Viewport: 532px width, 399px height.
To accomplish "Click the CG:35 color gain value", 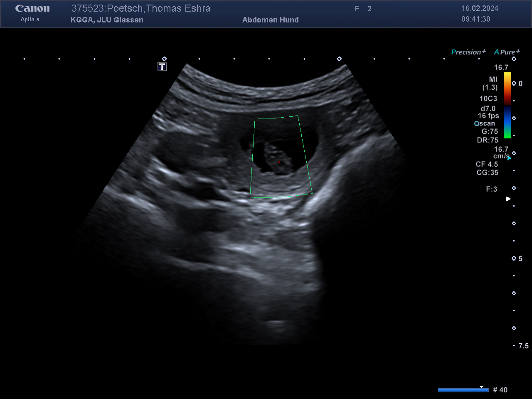I will tap(487, 172).
